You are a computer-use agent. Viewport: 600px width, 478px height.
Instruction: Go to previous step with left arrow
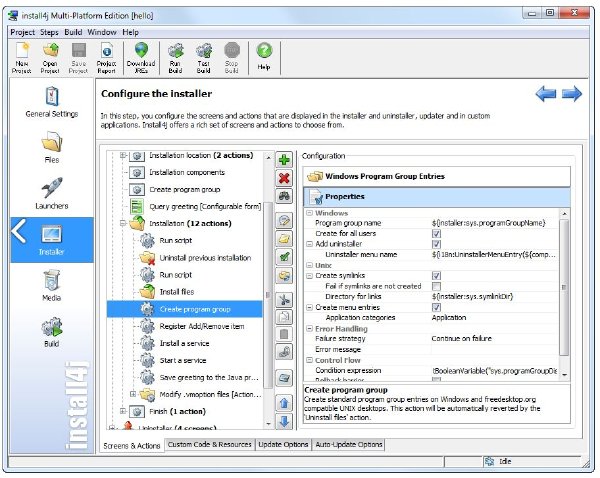click(x=546, y=94)
